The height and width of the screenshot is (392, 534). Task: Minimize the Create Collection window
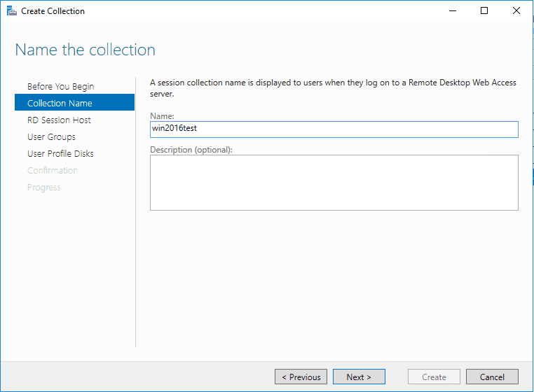click(x=452, y=11)
